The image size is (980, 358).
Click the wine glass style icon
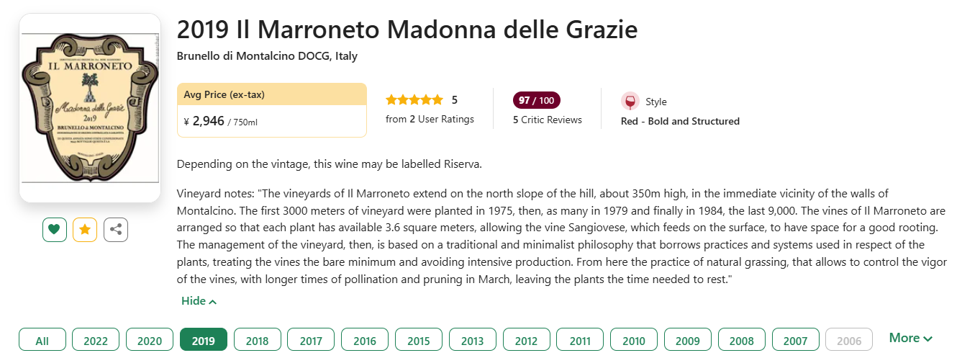click(630, 102)
